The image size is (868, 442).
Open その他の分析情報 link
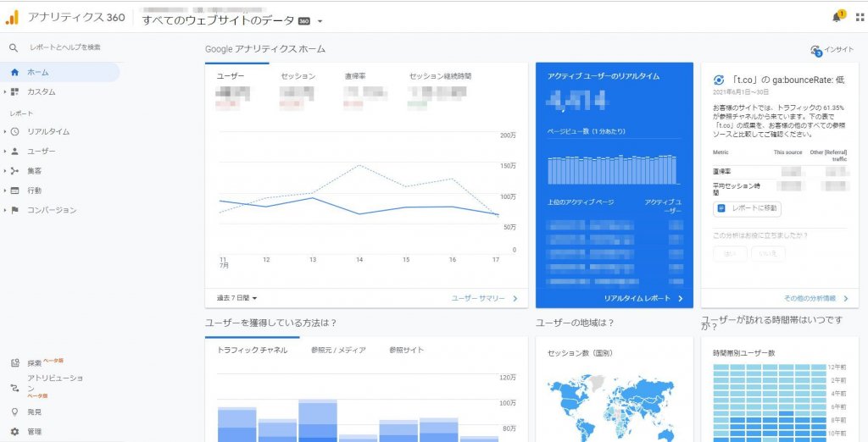point(816,298)
